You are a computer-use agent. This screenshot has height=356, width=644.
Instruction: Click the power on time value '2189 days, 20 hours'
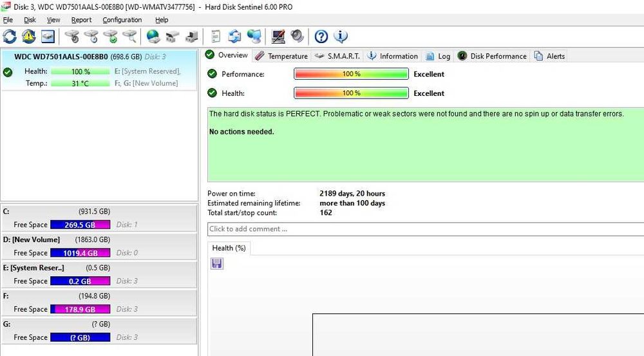pos(352,193)
